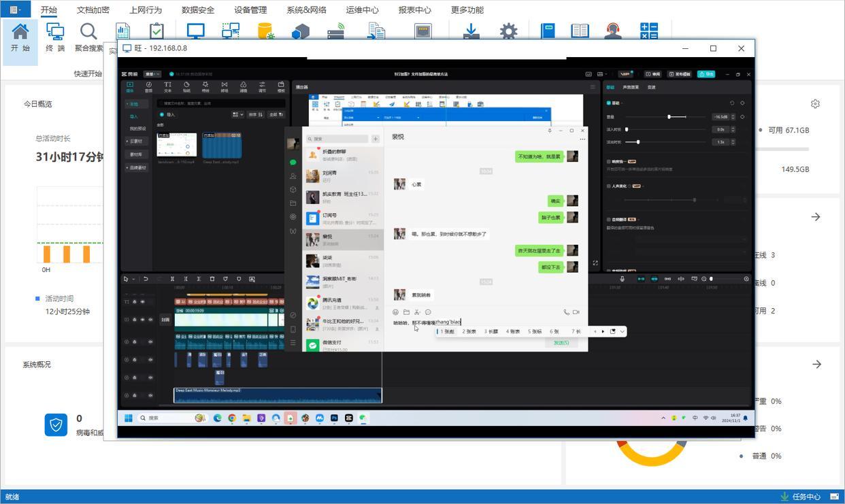Viewport: 845px width, 504px height.
Task: Enable the 响度统一 checkbox
Action: click(609, 162)
